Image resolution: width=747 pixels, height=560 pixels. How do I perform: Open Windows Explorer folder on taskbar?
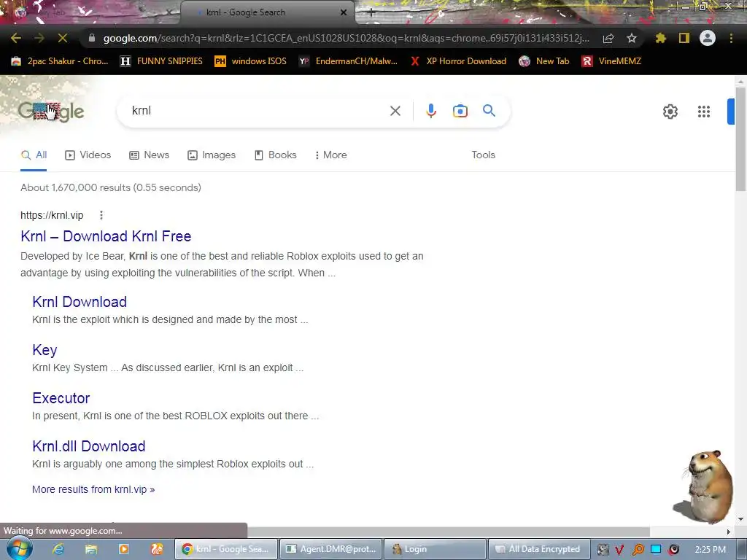91,549
